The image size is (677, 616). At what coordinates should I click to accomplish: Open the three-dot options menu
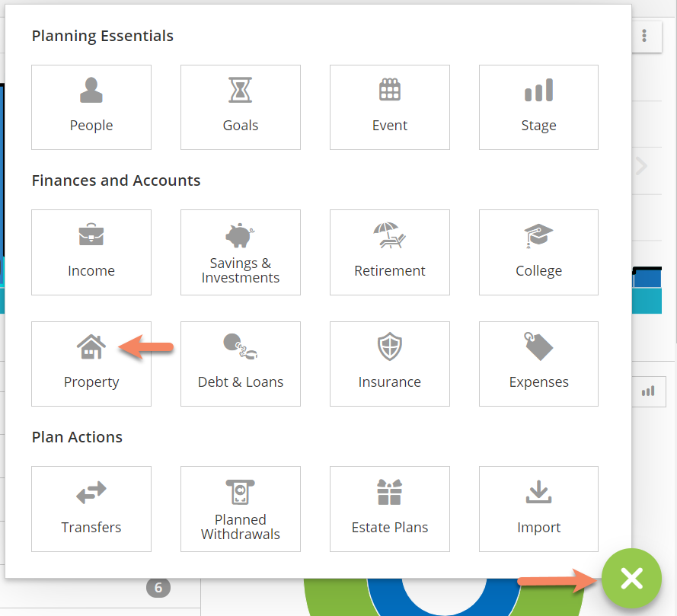(645, 36)
